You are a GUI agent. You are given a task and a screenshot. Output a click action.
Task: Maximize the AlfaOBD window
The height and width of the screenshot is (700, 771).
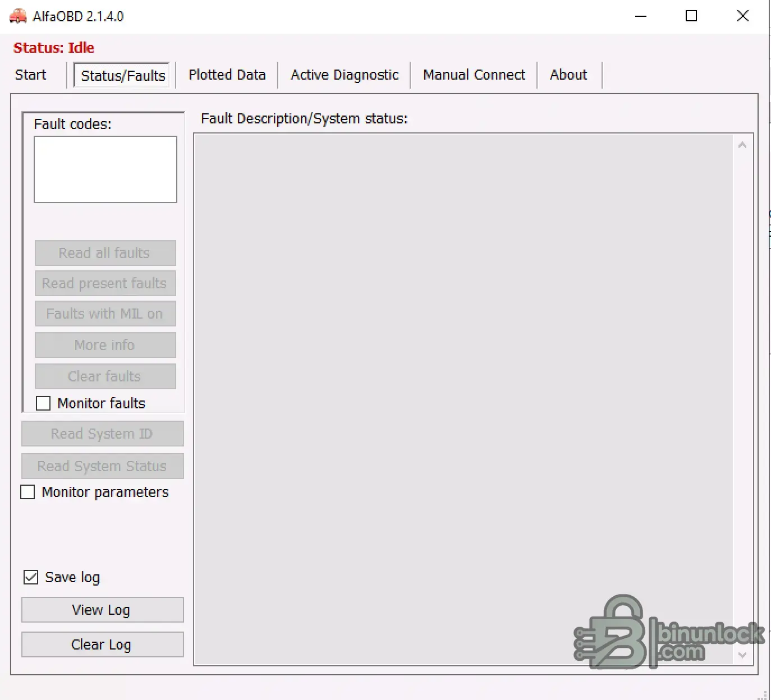pyautogui.click(x=691, y=16)
